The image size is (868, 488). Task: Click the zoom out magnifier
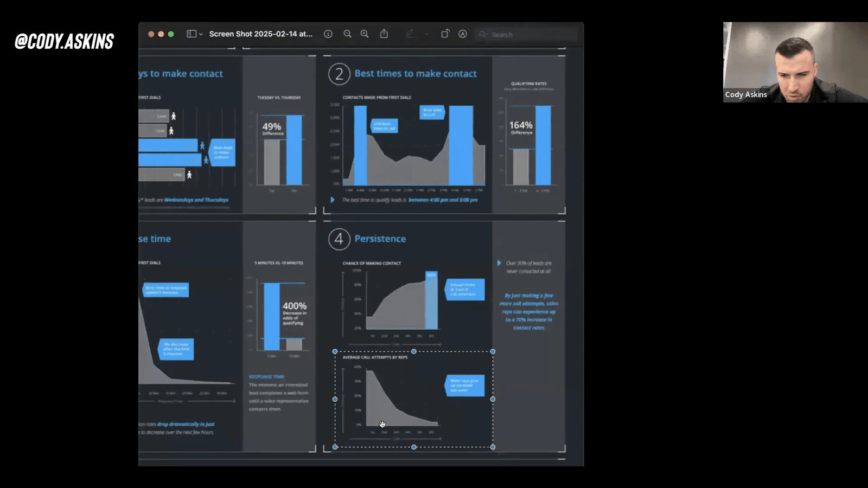click(347, 34)
